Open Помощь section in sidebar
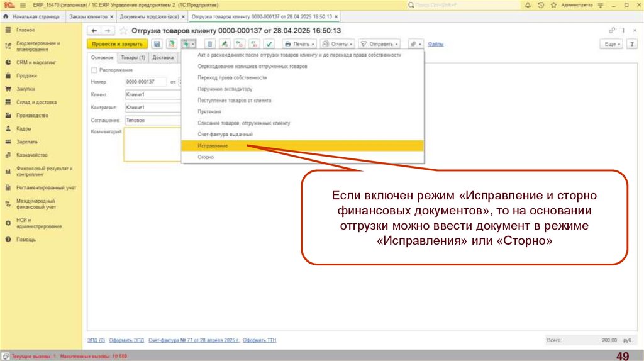This screenshot has width=644, height=361. 26,240
